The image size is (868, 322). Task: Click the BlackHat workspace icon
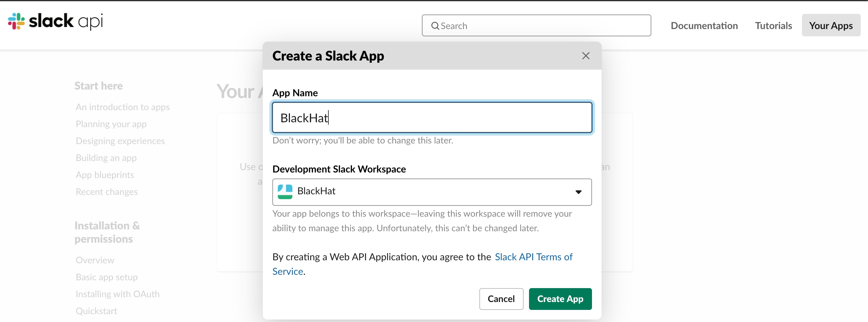pyautogui.click(x=285, y=192)
